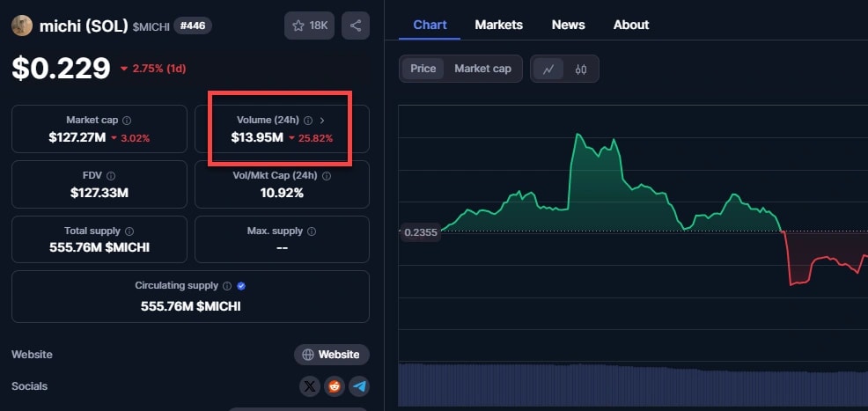This screenshot has width=868, height=411.
Task: Open the Markets tab
Action: click(498, 25)
